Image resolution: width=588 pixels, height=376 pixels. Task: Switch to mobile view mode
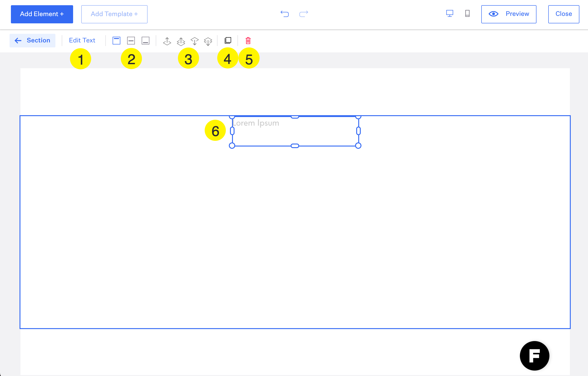(467, 13)
